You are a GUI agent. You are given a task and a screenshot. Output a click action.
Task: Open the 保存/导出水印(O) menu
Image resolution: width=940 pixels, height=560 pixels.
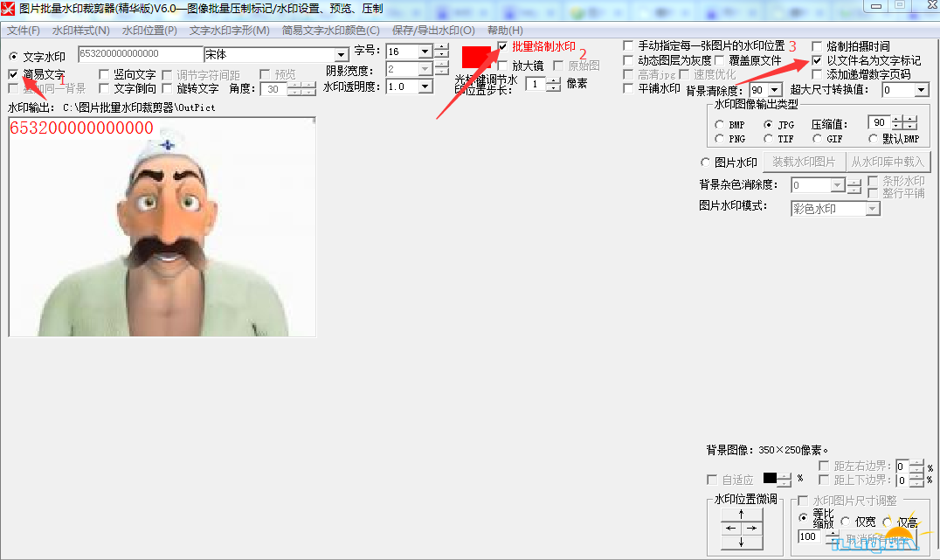click(433, 30)
